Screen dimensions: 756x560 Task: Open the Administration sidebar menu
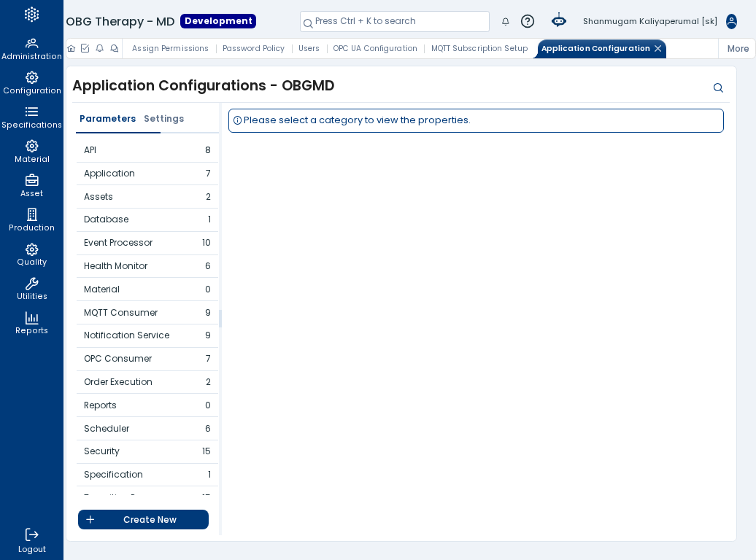(32, 49)
